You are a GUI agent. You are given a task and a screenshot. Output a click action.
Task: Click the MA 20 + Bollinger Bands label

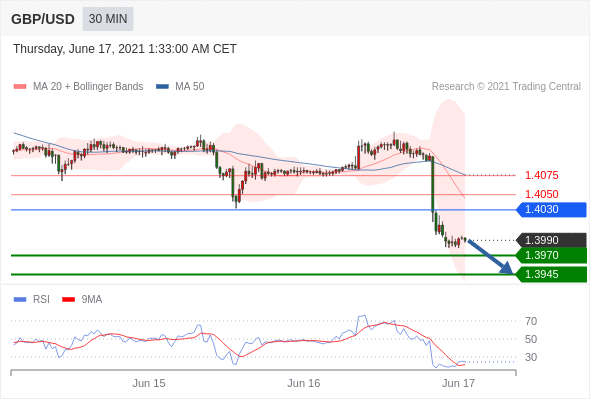88,87
